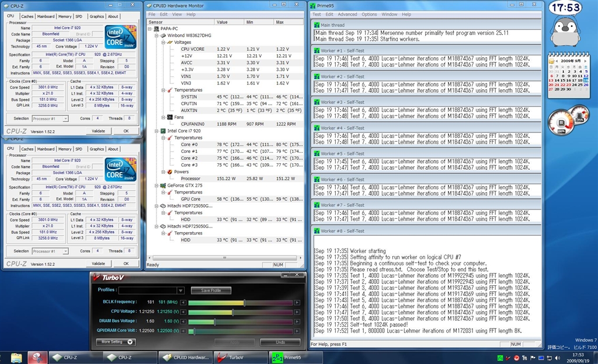Open the Advanced menu in Prime95
The image size is (598, 364).
347,14
